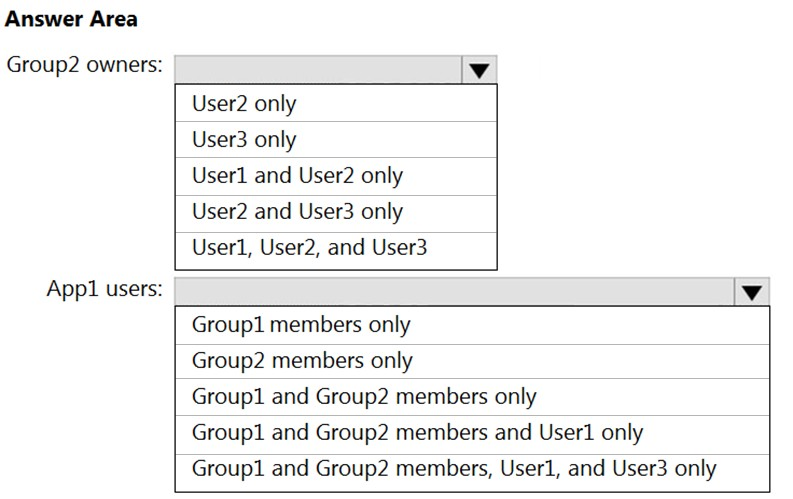
Task: Select 'Group1 and Group2 members, User1, and User3 only'
Action: (x=454, y=469)
